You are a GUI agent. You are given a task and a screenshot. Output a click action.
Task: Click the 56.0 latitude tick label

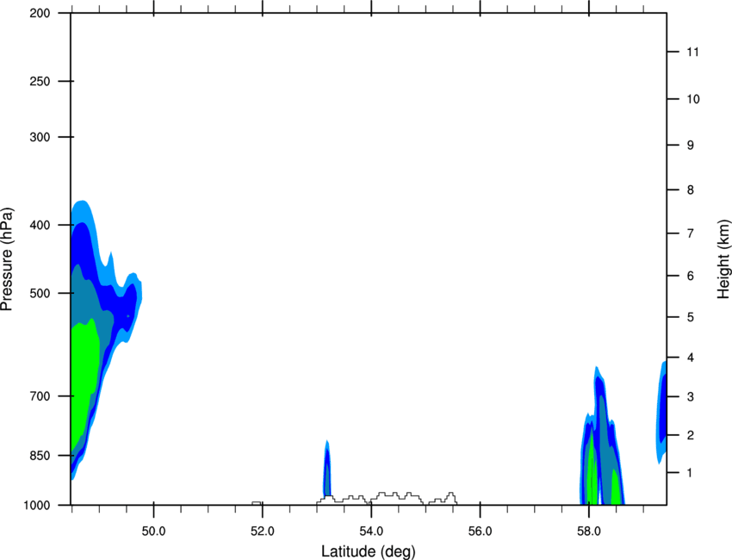tap(480, 532)
